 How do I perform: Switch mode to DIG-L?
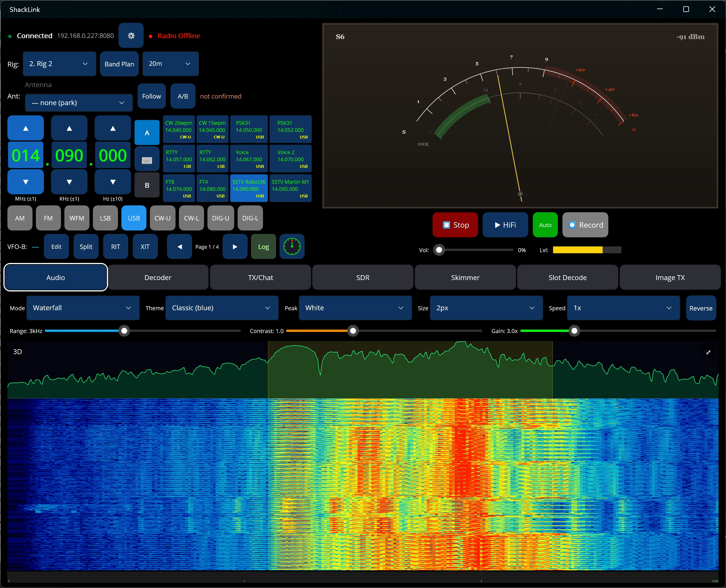point(250,218)
